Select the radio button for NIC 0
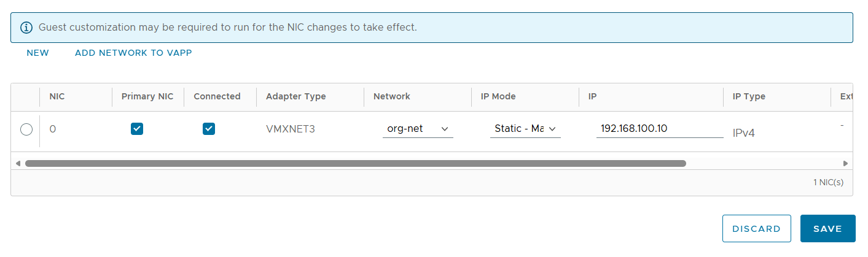 (26, 129)
